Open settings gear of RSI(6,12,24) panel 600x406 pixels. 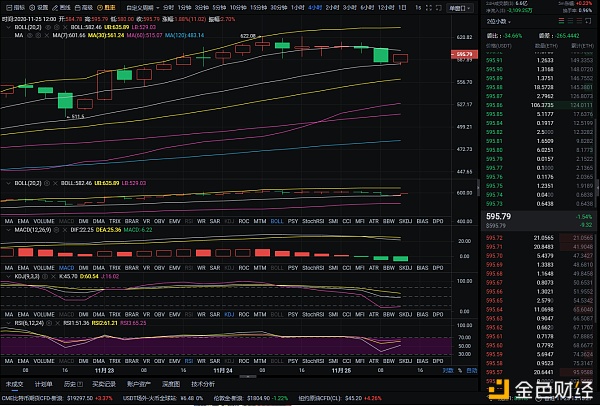49,323
